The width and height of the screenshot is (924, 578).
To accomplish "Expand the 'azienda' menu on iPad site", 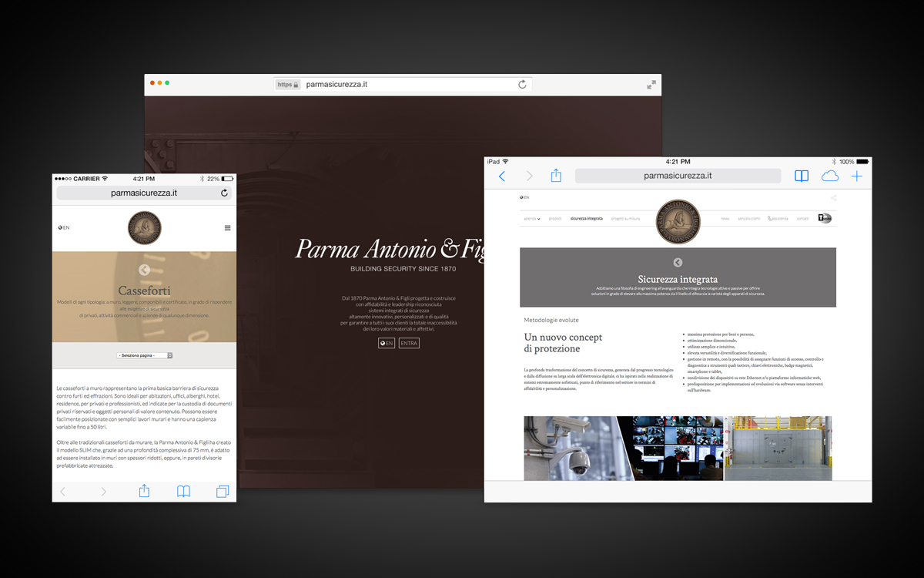I will tap(532, 219).
